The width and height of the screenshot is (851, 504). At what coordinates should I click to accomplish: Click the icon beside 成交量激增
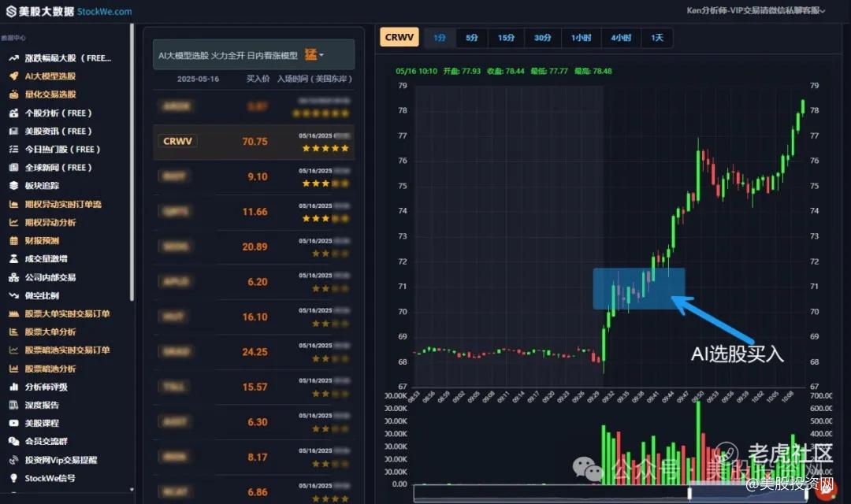(13, 259)
